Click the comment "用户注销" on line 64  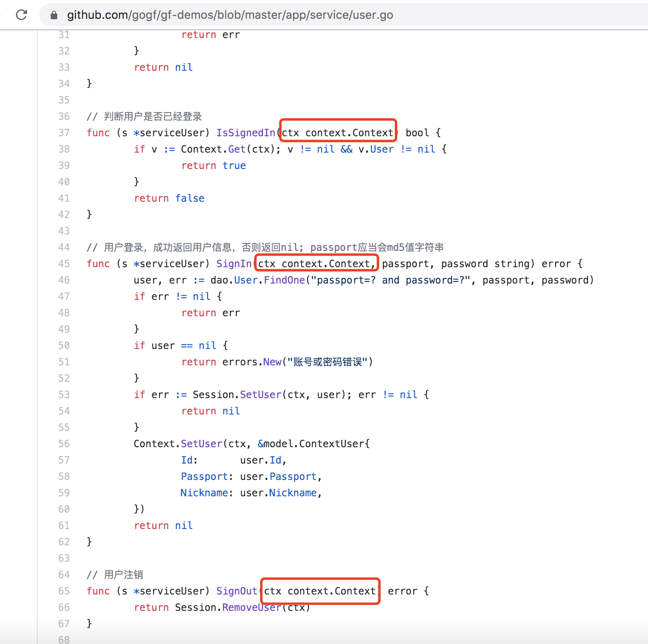[x=124, y=575]
